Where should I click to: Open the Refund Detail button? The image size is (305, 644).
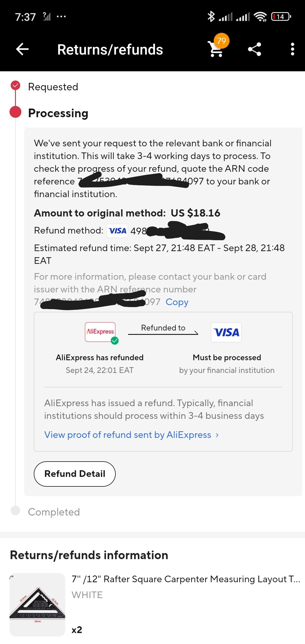coord(75,474)
